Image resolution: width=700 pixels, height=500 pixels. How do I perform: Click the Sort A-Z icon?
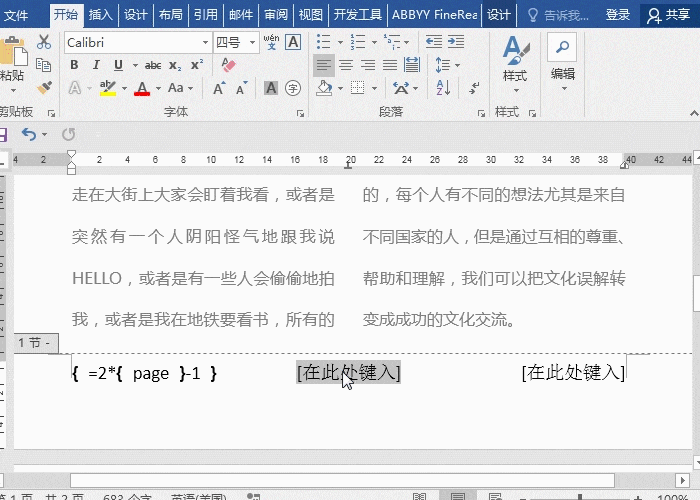(443, 88)
